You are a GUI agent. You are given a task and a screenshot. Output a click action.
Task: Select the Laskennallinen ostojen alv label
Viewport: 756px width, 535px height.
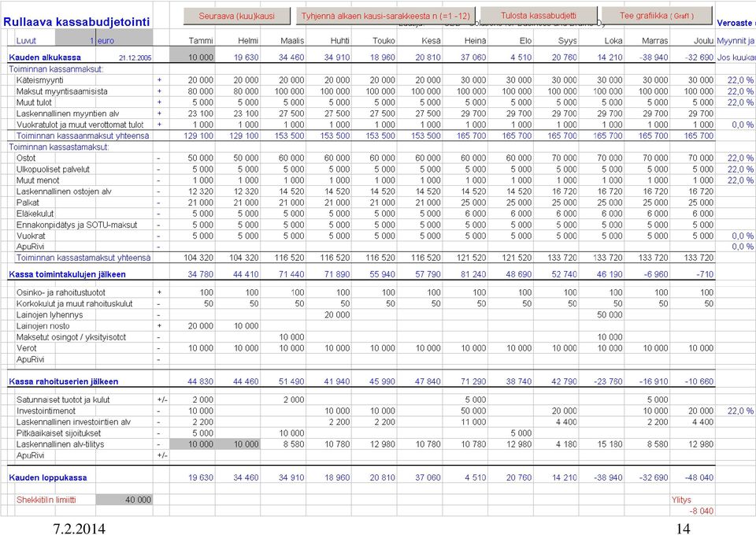[64, 191]
